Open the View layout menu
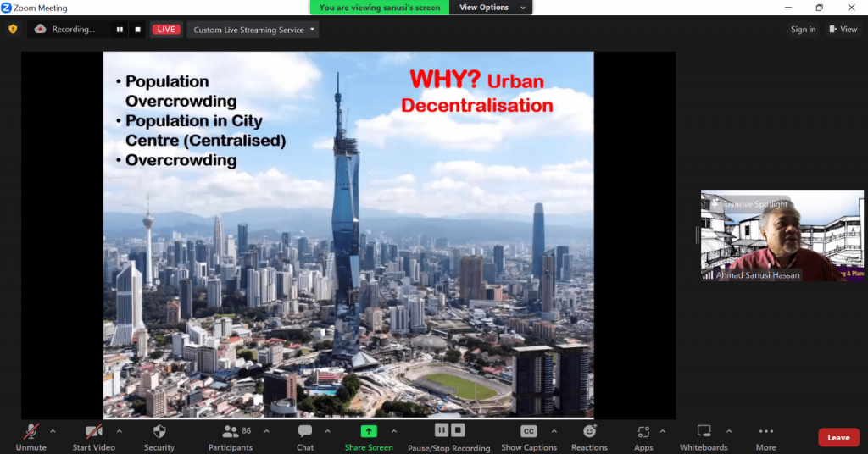The image size is (868, 454). click(x=843, y=30)
